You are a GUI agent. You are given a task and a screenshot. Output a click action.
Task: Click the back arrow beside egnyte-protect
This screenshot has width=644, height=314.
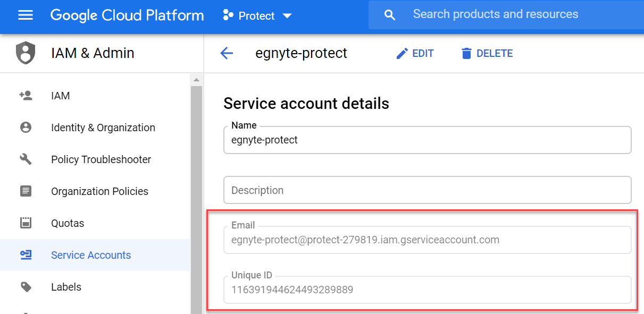227,53
